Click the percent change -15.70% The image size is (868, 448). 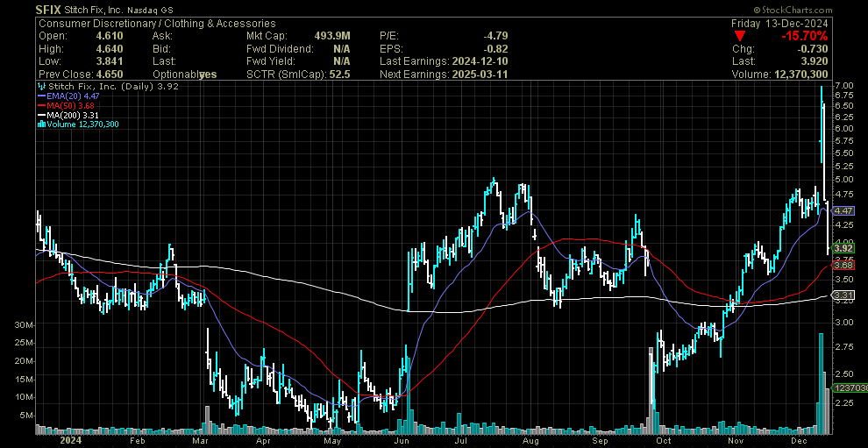(x=804, y=37)
